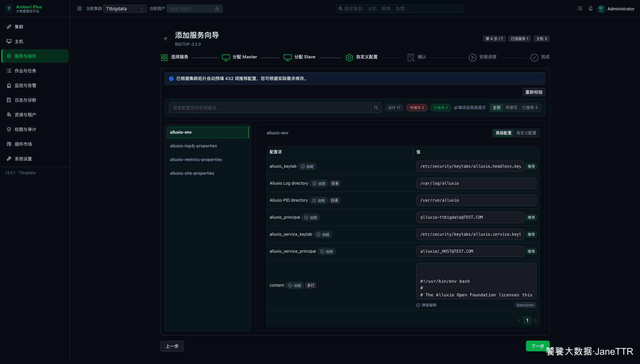640x364 pixels.
Task: Select alluxio-log4j-properties config group
Action: pyautogui.click(x=208, y=146)
